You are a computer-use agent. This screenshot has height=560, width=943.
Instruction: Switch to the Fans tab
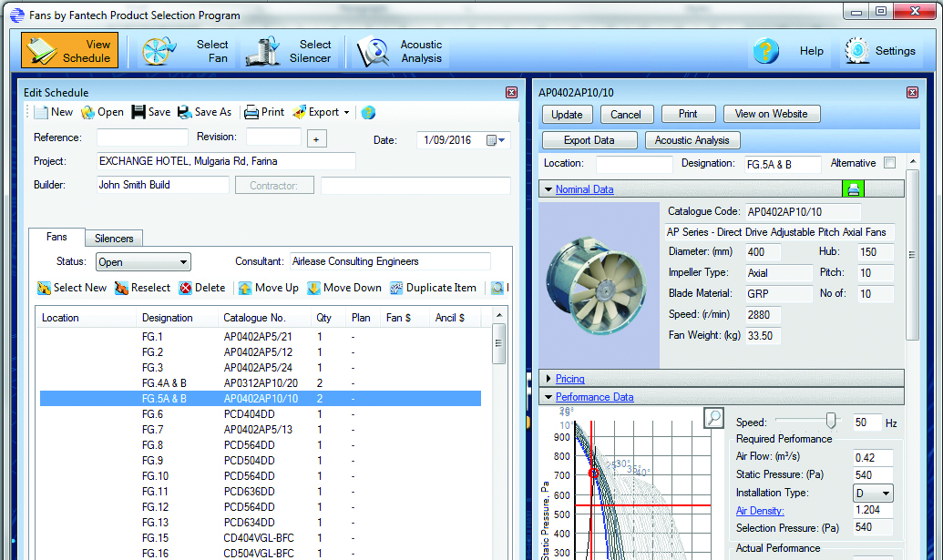(56, 237)
